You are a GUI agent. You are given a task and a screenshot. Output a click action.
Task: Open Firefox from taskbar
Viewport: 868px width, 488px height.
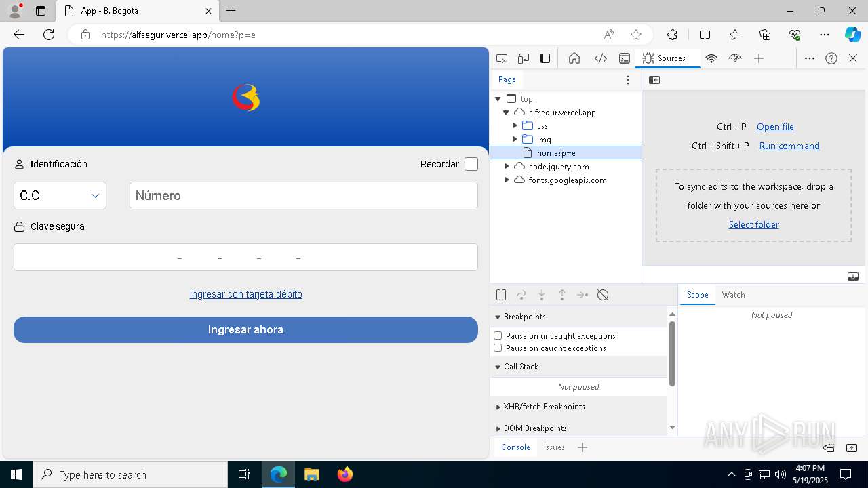pos(345,474)
